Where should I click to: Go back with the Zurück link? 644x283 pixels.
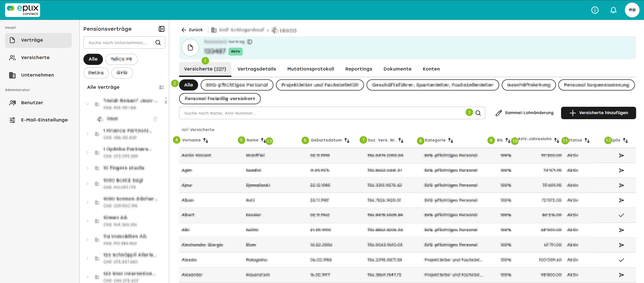tap(192, 30)
